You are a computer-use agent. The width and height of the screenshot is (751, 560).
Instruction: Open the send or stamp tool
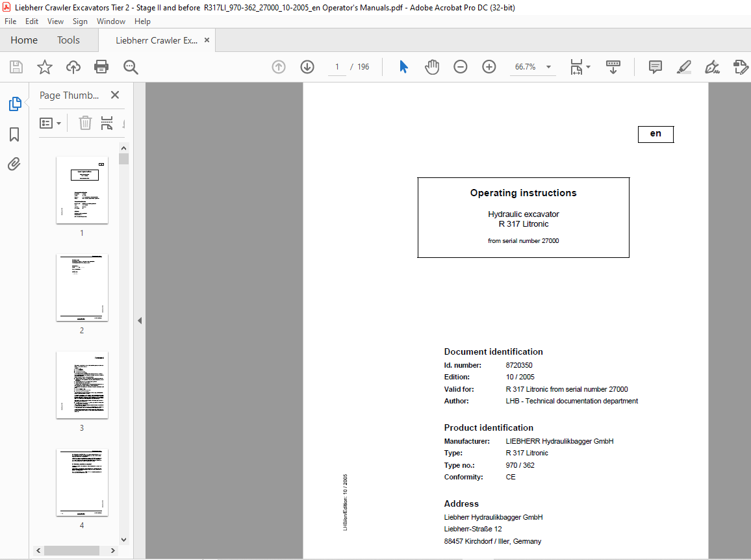(741, 67)
